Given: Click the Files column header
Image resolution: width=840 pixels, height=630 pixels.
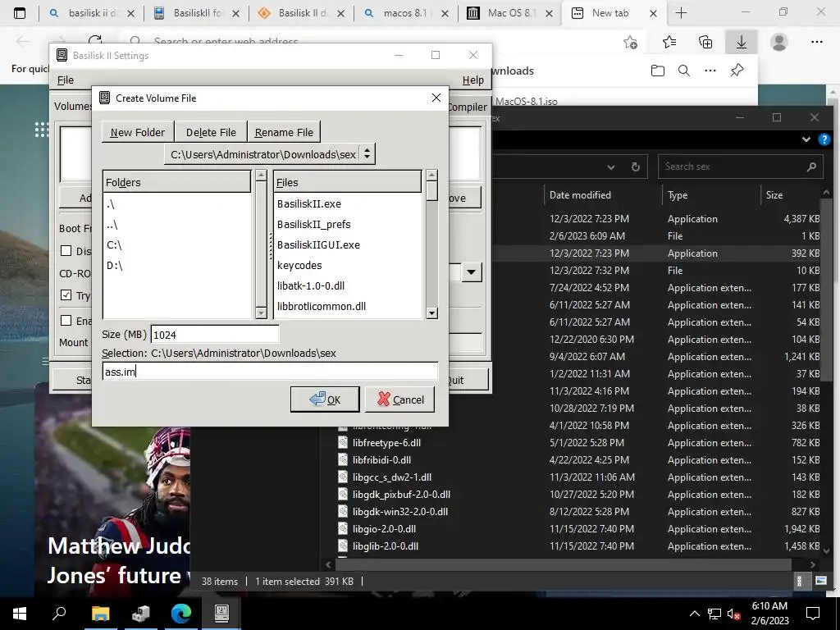Looking at the screenshot, I should click(x=347, y=182).
